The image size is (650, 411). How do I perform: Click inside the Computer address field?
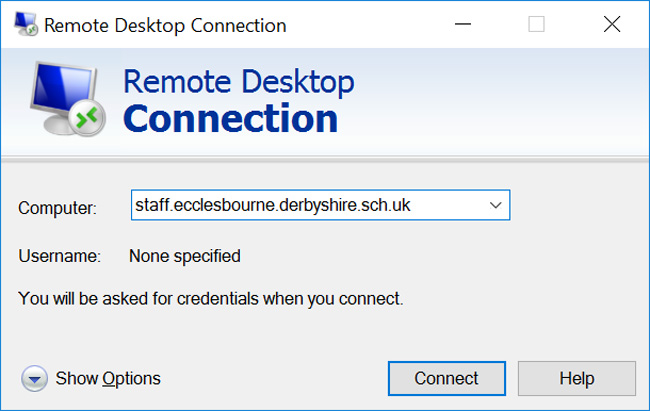point(307,205)
